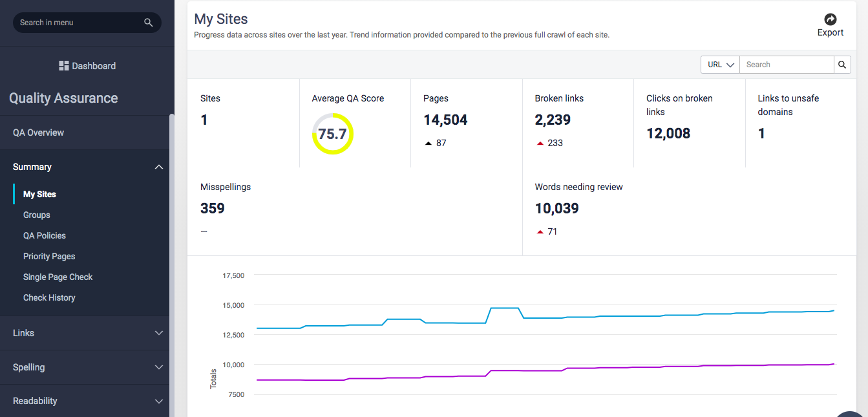Open Single Page Check
The width and height of the screenshot is (868, 417).
click(x=58, y=277)
